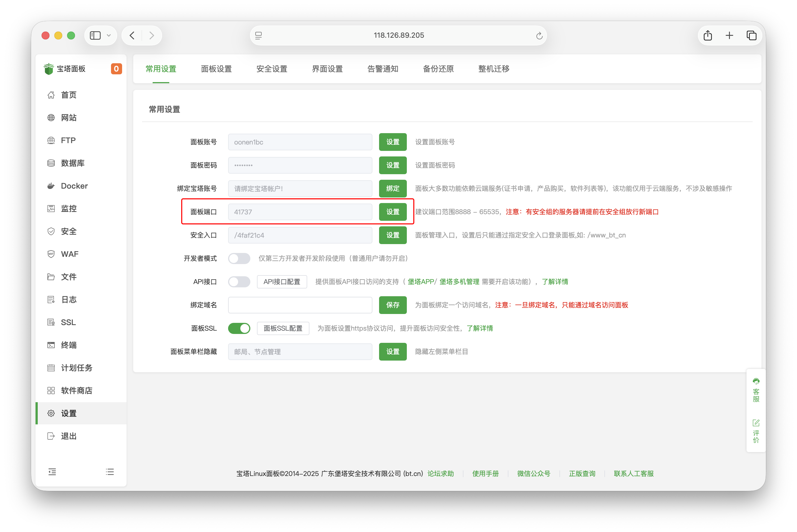The image size is (797, 532).
Task: Click 设置 button next to panel port
Action: (x=393, y=212)
